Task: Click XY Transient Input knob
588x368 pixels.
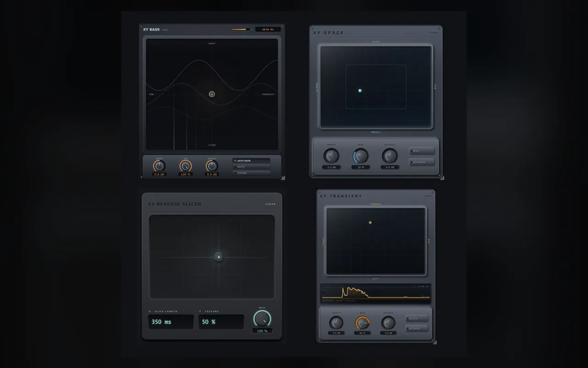Action: (x=336, y=322)
